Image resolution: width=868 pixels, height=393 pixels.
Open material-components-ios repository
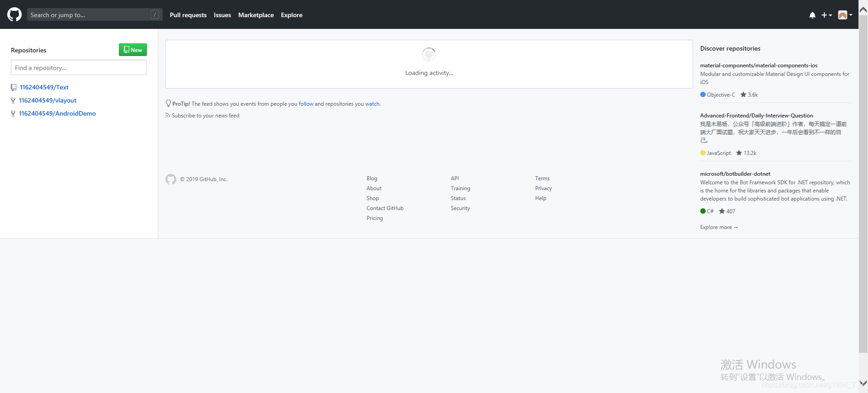click(x=759, y=65)
